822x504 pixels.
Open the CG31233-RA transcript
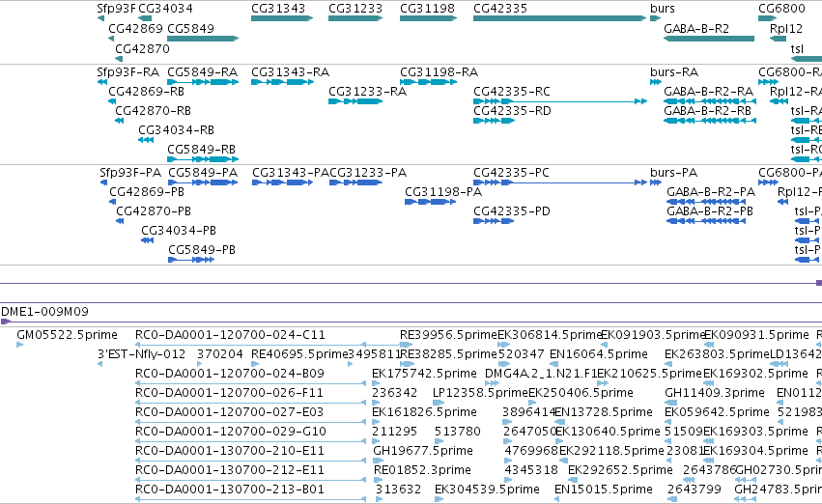click(367, 91)
